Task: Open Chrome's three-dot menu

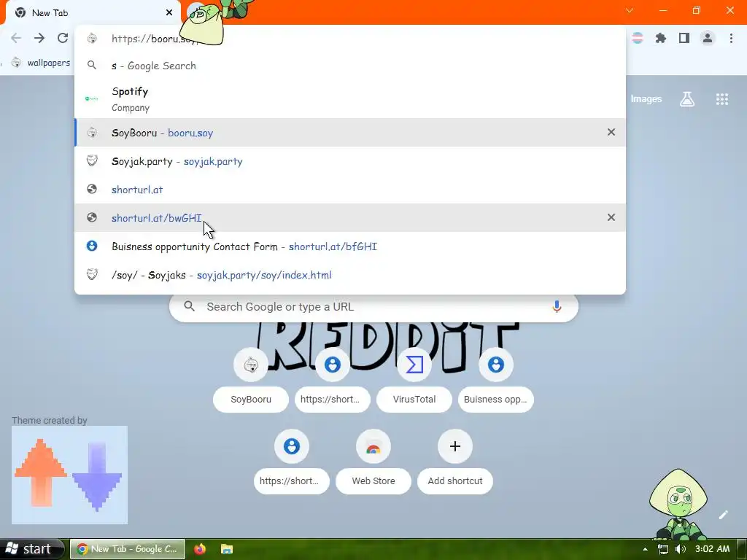Action: click(731, 38)
